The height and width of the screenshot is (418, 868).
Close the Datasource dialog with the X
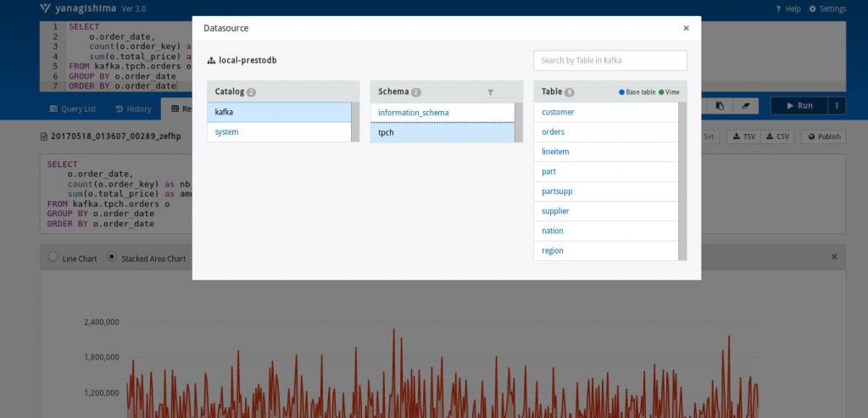point(686,28)
